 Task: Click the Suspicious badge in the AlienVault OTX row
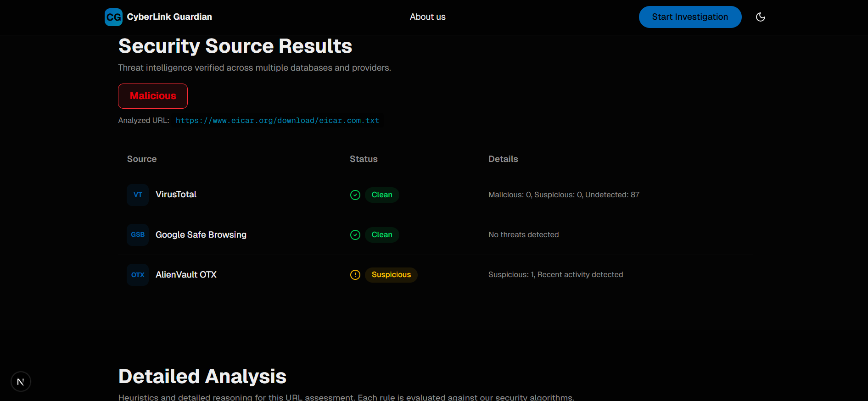tap(391, 275)
